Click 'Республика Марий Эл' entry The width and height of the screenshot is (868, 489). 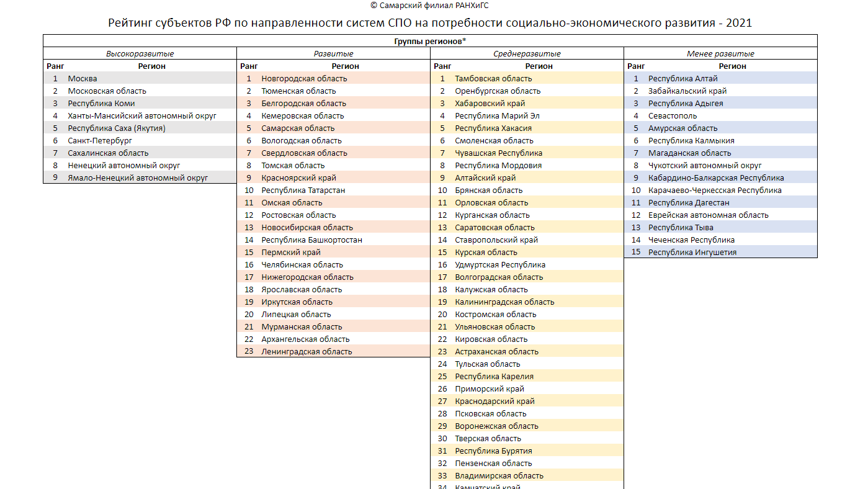click(497, 116)
